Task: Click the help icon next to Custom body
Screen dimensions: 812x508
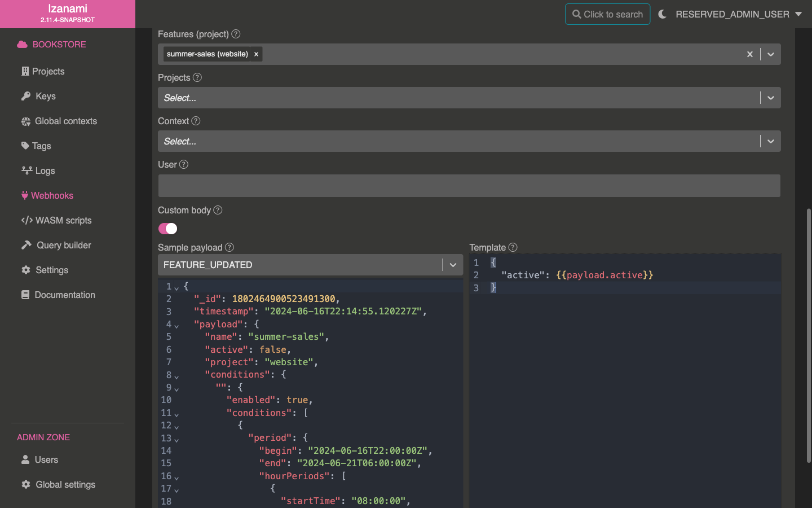Action: click(218, 210)
